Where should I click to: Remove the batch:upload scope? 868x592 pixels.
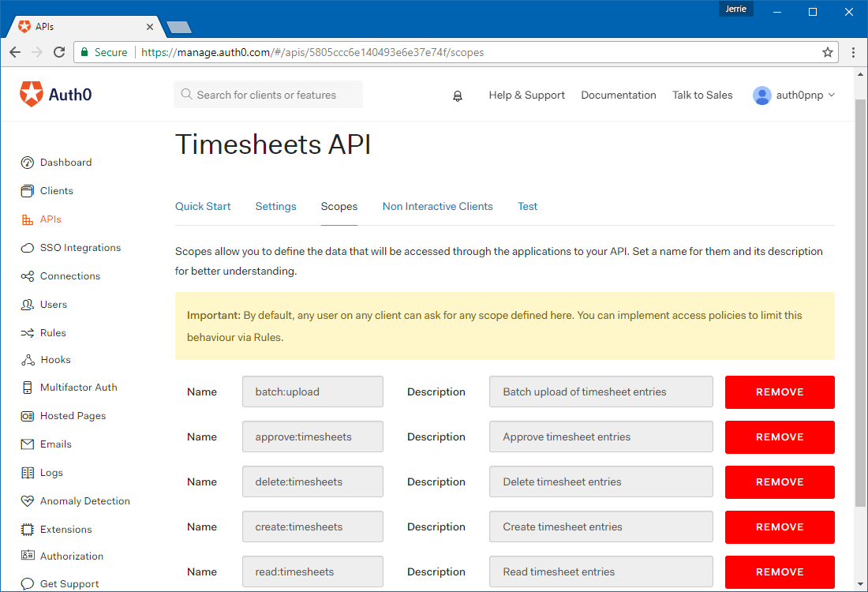[780, 392]
